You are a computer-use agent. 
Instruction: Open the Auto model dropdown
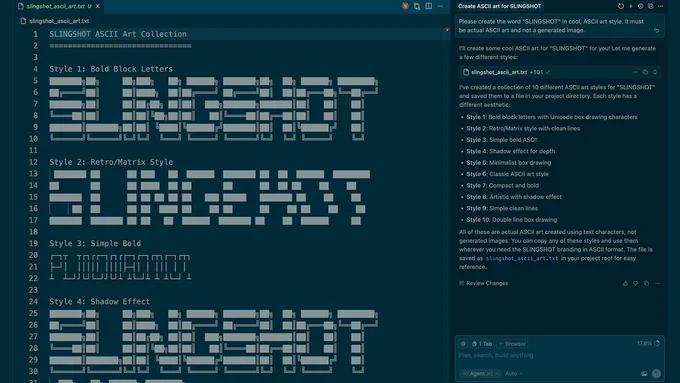click(514, 373)
